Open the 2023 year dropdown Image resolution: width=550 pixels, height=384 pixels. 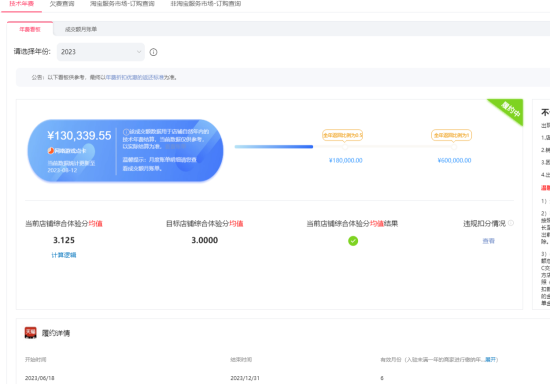pos(101,52)
